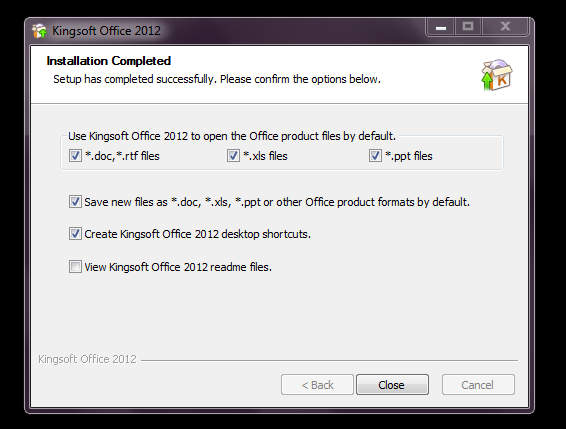Click the 'Setup has completed successfully' message

[x=217, y=79]
